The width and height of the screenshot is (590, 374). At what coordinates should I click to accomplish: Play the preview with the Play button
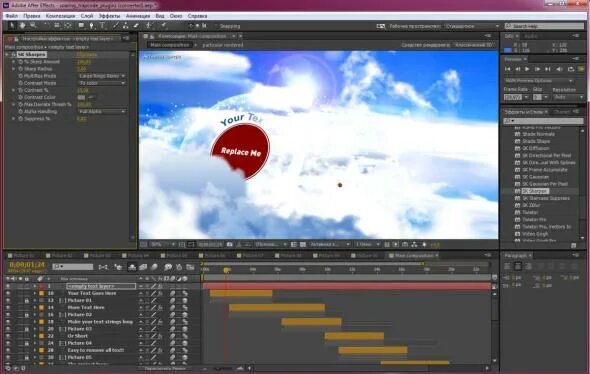527,69
